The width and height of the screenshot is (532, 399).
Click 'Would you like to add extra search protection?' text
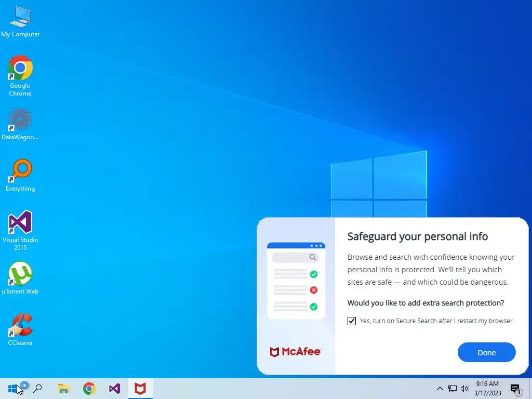[x=426, y=303]
